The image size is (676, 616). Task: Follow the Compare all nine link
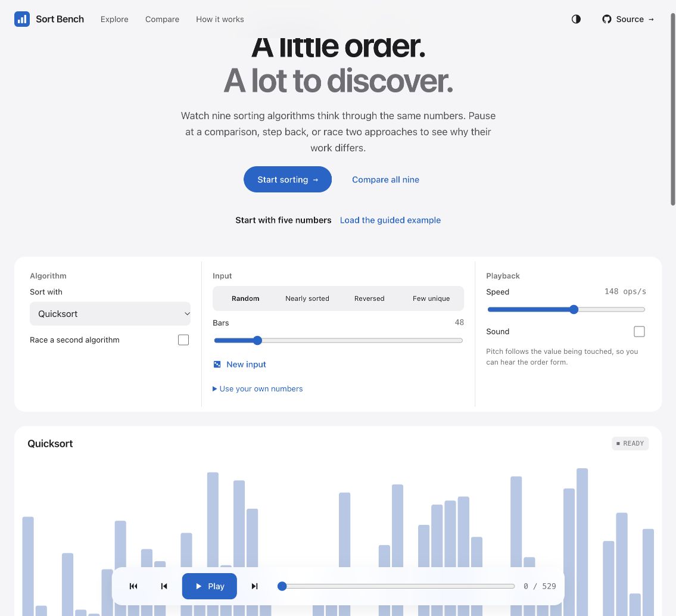pos(385,179)
